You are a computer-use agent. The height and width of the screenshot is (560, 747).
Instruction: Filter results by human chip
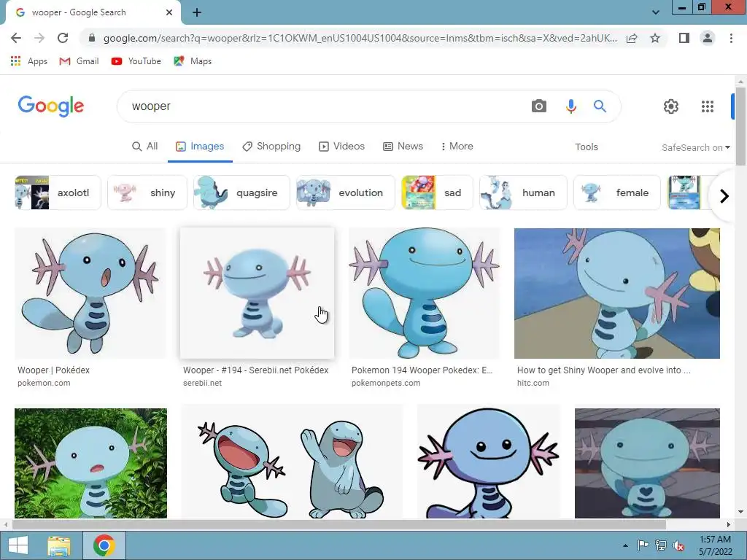tap(523, 192)
